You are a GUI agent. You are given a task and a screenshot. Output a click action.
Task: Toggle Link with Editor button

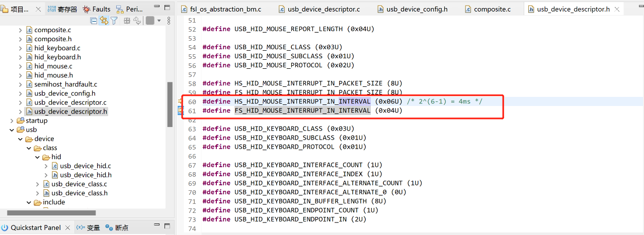pyautogui.click(x=104, y=21)
